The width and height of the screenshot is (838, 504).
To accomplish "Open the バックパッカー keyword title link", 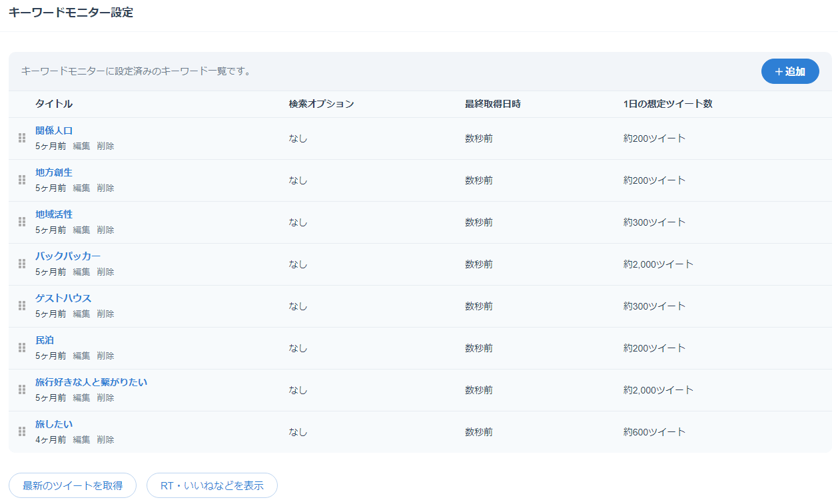I will [68, 256].
